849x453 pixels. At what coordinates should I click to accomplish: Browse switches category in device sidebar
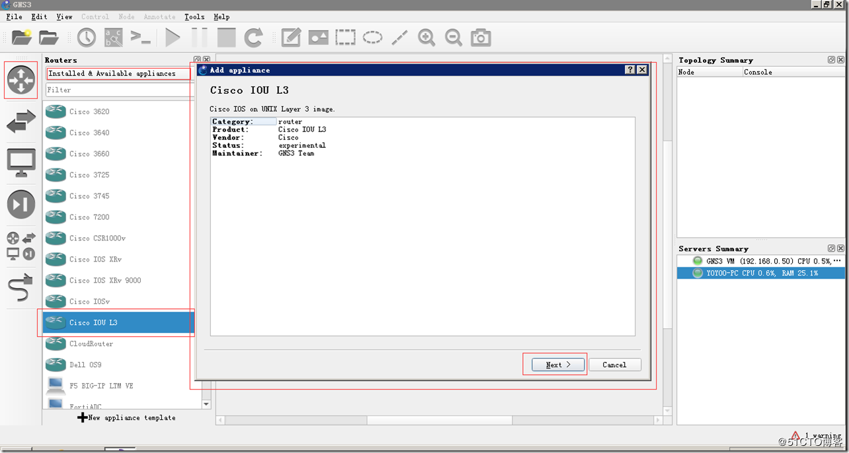pos(21,122)
